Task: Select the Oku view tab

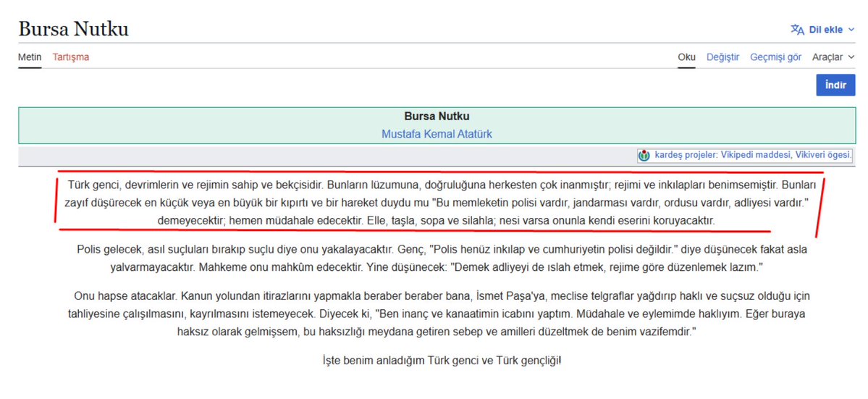Action: pyautogui.click(x=686, y=57)
